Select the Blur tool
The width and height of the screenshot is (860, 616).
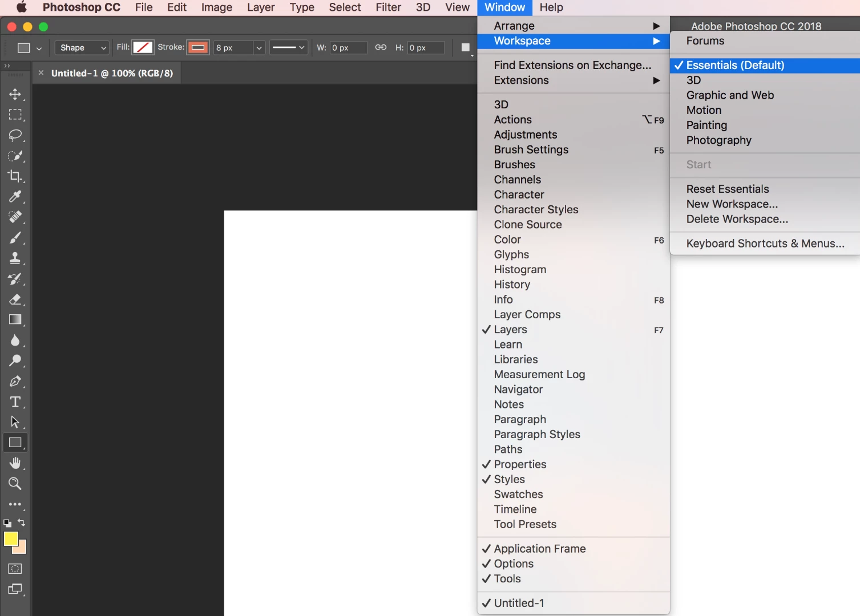15,341
